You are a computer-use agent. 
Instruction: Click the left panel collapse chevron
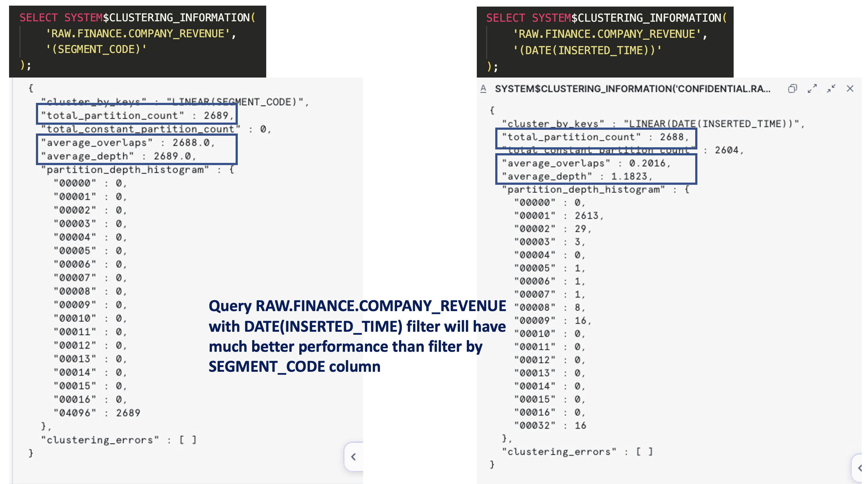353,457
